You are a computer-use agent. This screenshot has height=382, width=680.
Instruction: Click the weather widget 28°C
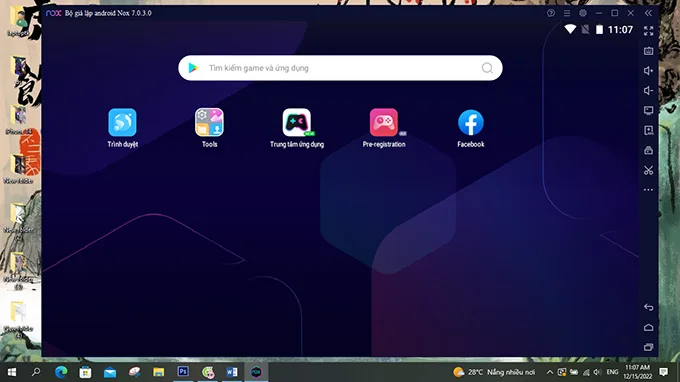coord(494,372)
